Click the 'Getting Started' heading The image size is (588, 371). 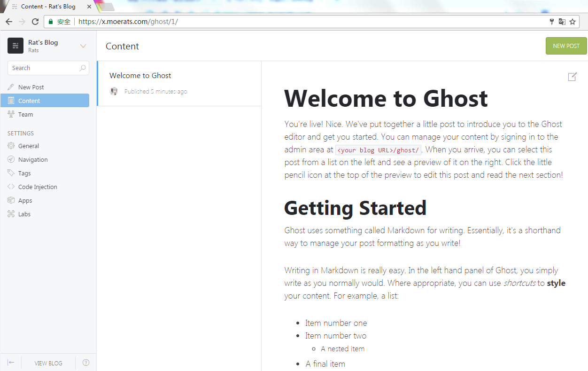coord(356,208)
